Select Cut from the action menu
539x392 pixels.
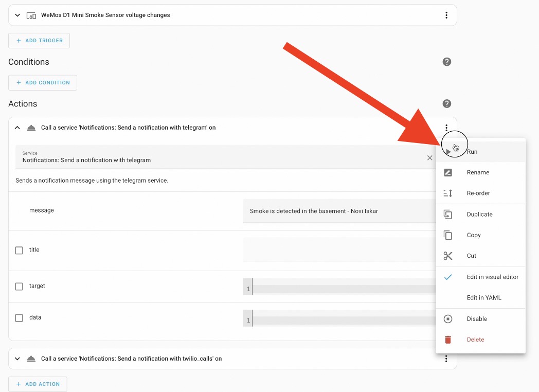(480, 256)
